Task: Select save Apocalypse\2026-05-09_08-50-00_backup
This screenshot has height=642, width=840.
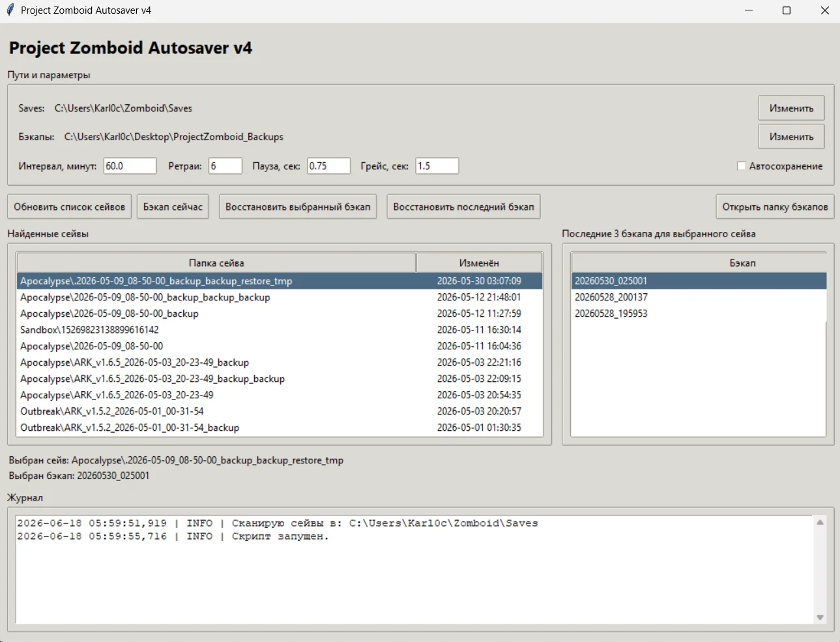Action: click(280, 314)
